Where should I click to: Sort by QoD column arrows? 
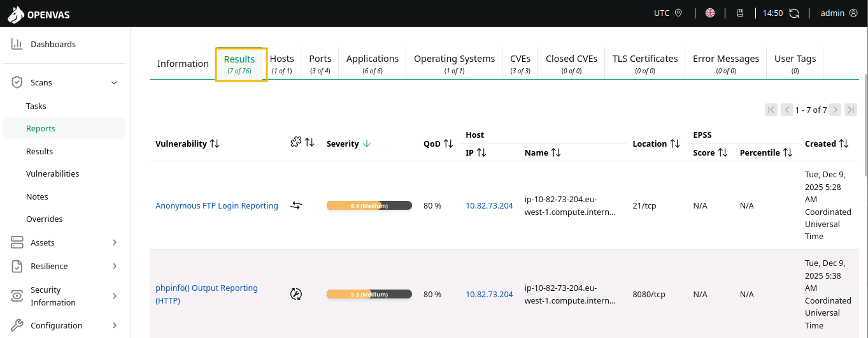448,143
